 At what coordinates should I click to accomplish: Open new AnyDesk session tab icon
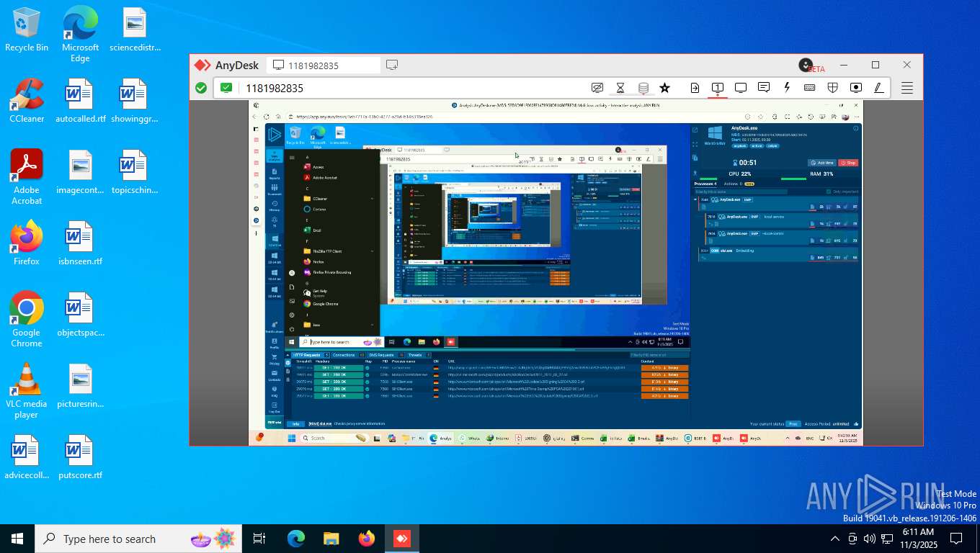pos(392,65)
